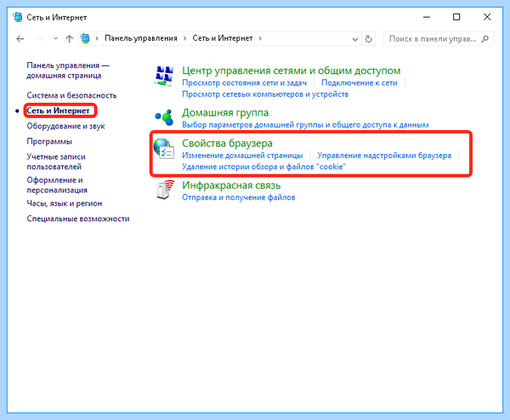Viewport: 510px width, 420px height.
Task: Click the address bar control panel icon
Action: click(85, 38)
